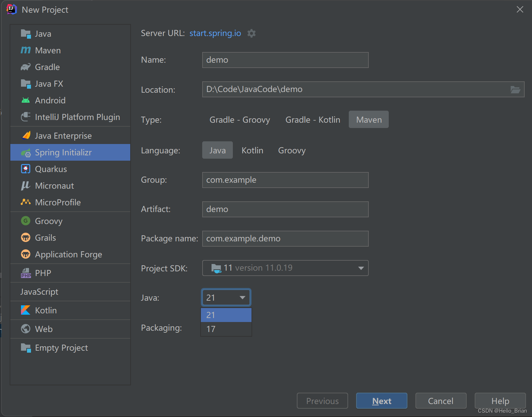Click the SDK folder icon in Project SDK

point(216,268)
